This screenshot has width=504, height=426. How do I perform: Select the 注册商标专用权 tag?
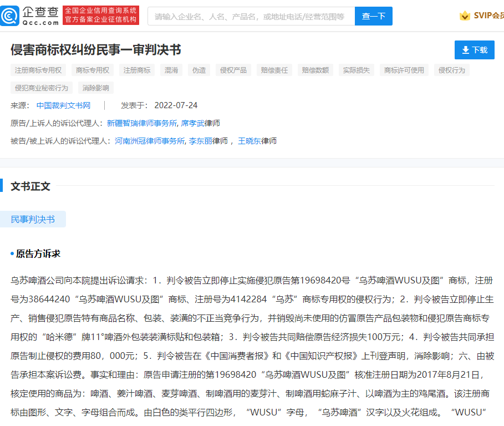click(38, 70)
